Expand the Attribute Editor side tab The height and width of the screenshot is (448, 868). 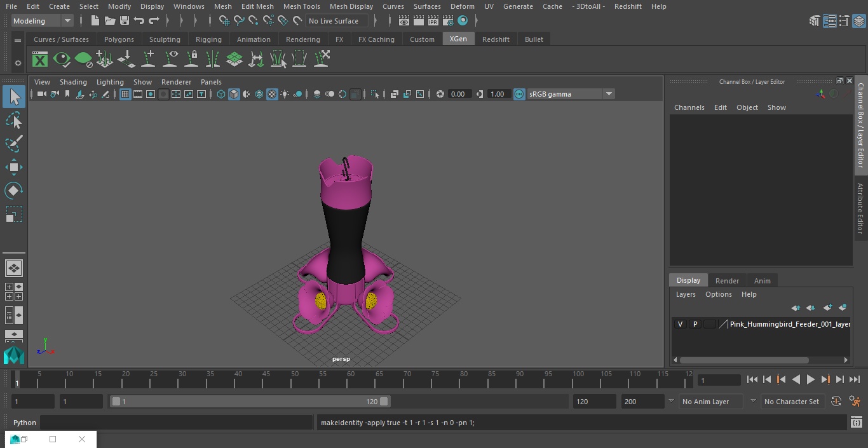[860, 208]
